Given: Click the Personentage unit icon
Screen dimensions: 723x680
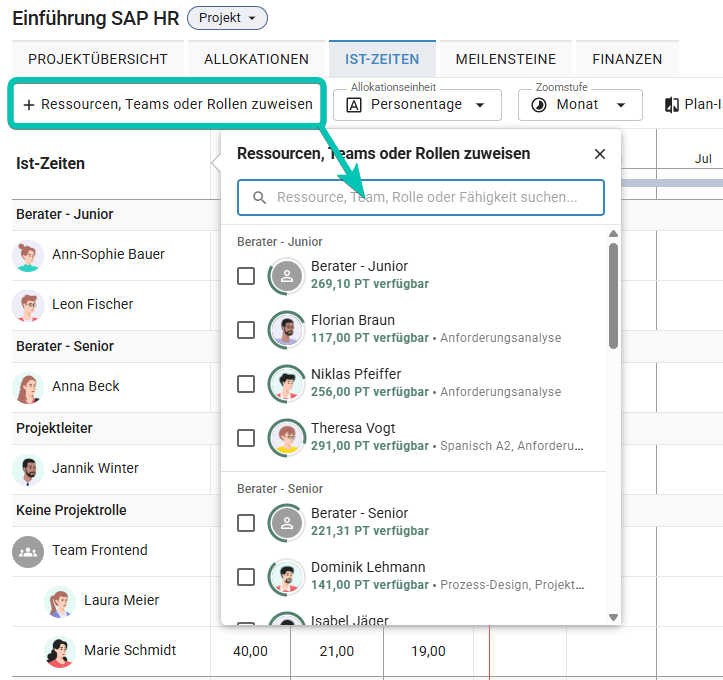Looking at the screenshot, I should coord(354,105).
